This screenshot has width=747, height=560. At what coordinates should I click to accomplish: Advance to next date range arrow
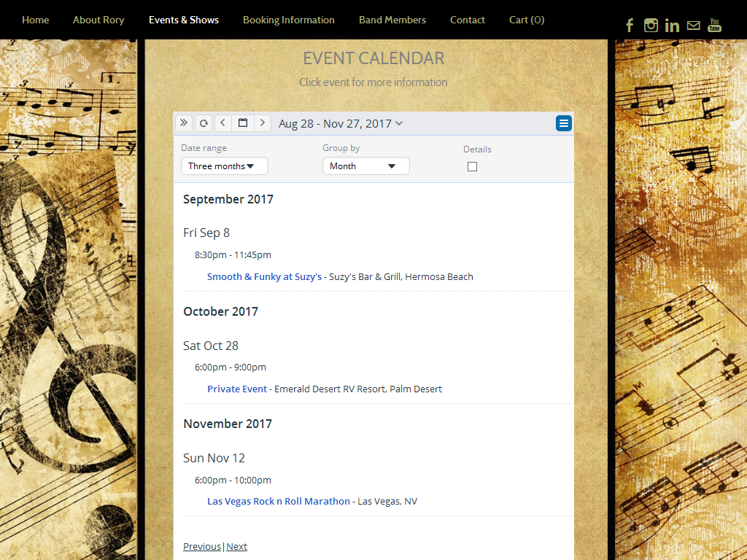263,123
